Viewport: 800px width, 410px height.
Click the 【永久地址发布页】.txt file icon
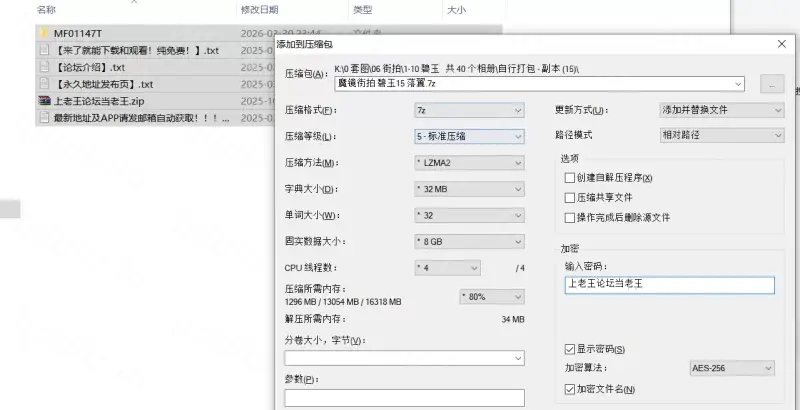44,84
